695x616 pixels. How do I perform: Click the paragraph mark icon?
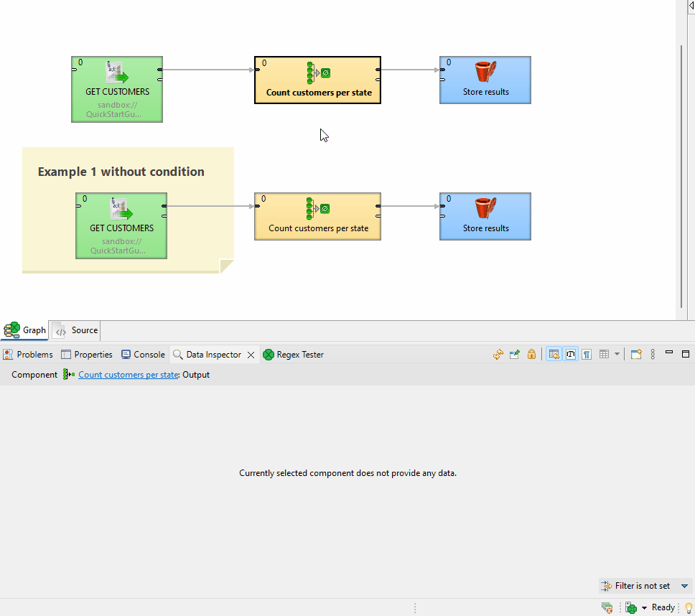pyautogui.click(x=587, y=355)
